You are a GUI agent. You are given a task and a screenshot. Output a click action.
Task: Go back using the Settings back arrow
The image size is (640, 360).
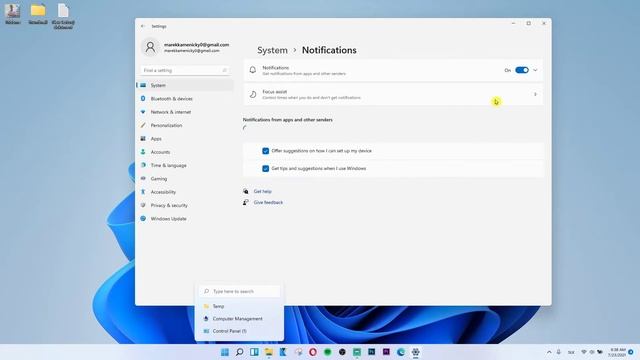(x=142, y=26)
